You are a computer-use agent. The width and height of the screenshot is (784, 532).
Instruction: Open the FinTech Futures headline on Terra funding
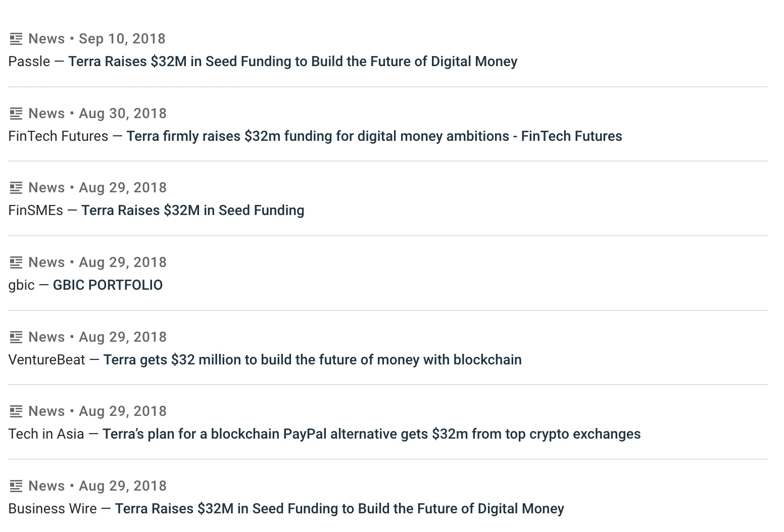[x=374, y=136]
